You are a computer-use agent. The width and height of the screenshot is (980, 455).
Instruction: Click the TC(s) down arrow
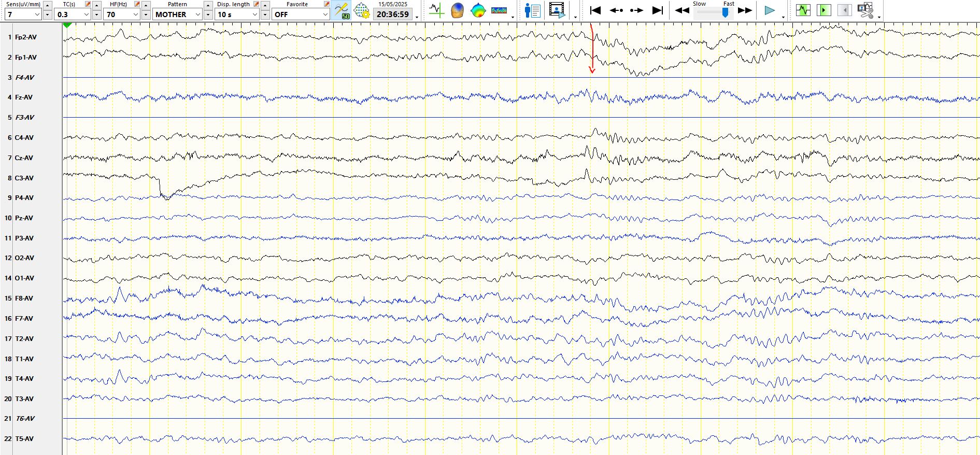[x=97, y=15]
